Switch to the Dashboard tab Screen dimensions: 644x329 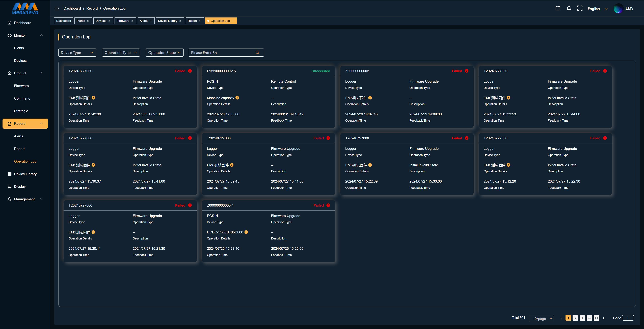(x=64, y=21)
